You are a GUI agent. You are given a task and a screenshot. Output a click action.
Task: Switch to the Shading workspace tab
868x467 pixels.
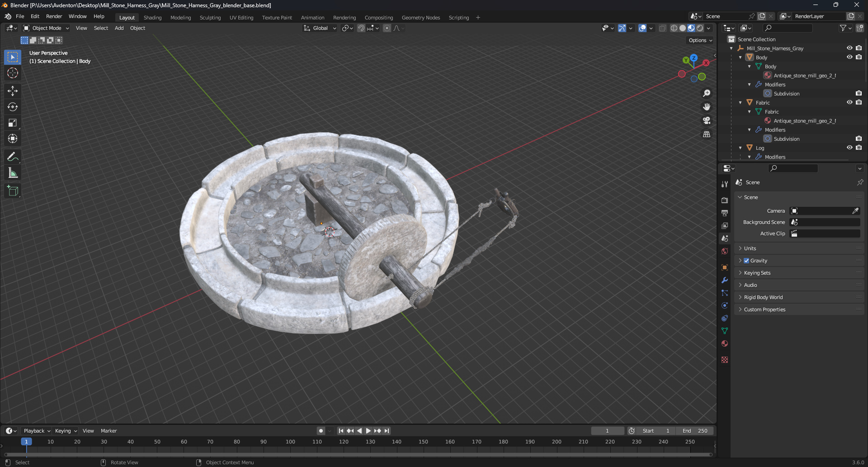152,18
